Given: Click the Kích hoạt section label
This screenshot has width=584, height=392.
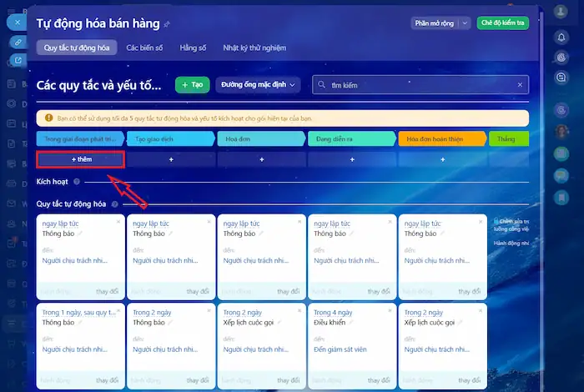Looking at the screenshot, I should [52, 182].
